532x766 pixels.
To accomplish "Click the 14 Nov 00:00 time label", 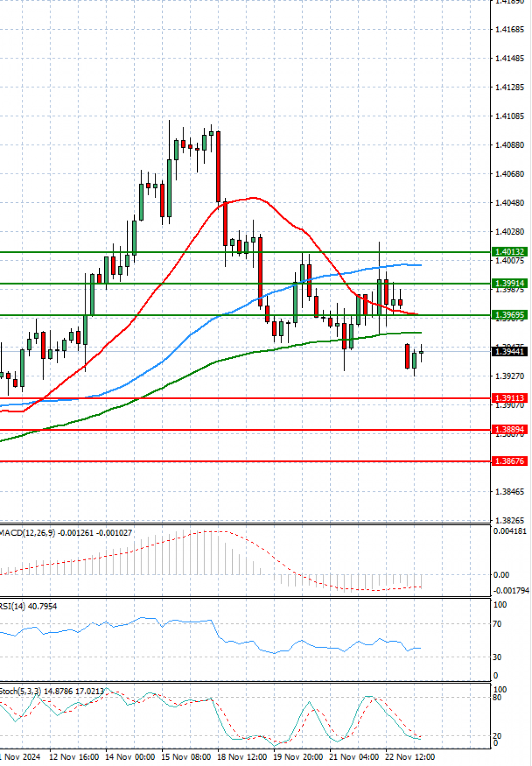I will [130, 757].
